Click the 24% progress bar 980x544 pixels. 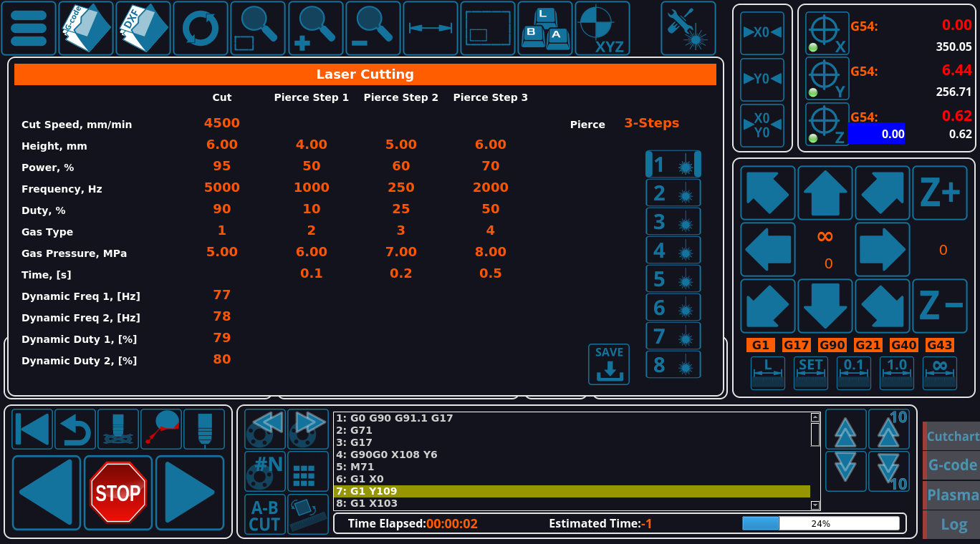point(820,523)
